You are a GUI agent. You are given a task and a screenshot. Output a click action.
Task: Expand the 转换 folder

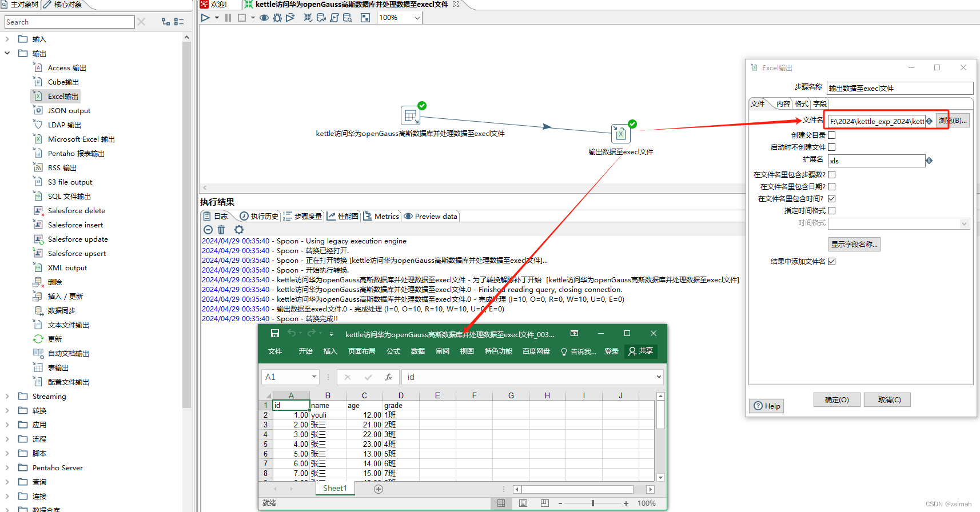(x=7, y=411)
